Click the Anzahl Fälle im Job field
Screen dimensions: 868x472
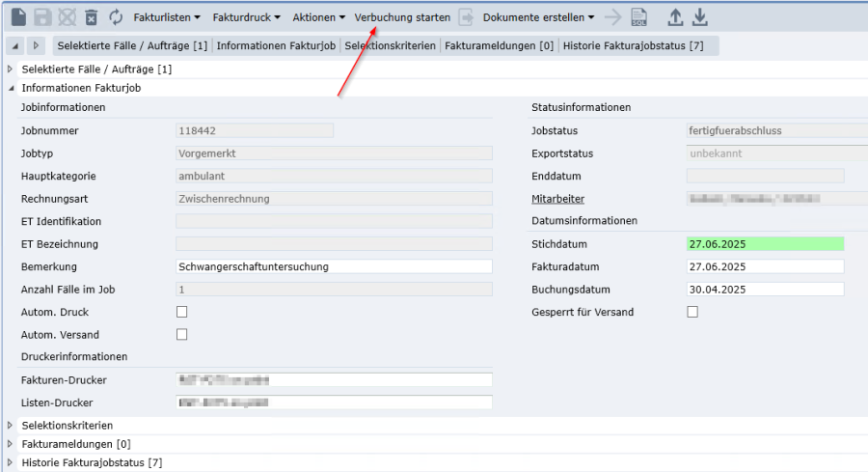(x=334, y=290)
